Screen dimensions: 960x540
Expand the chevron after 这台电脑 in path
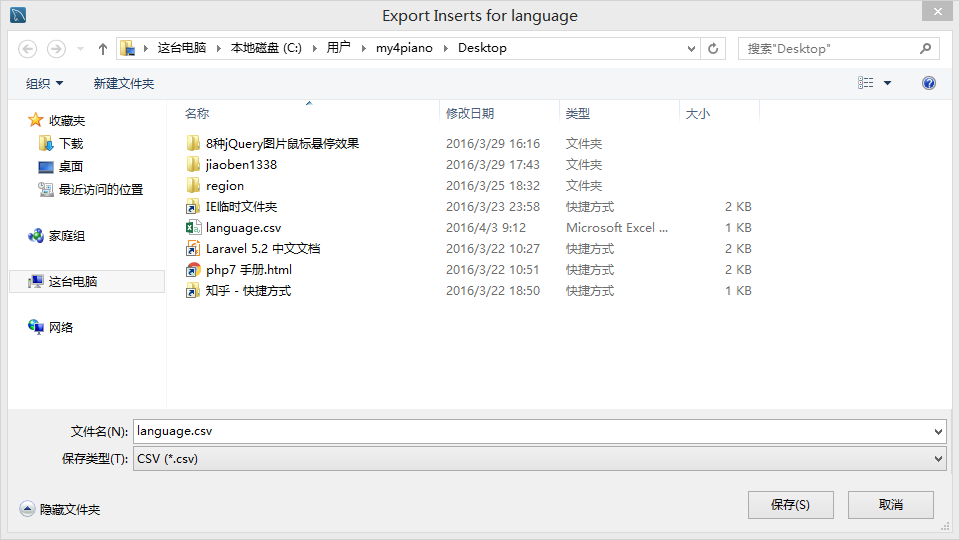click(219, 48)
